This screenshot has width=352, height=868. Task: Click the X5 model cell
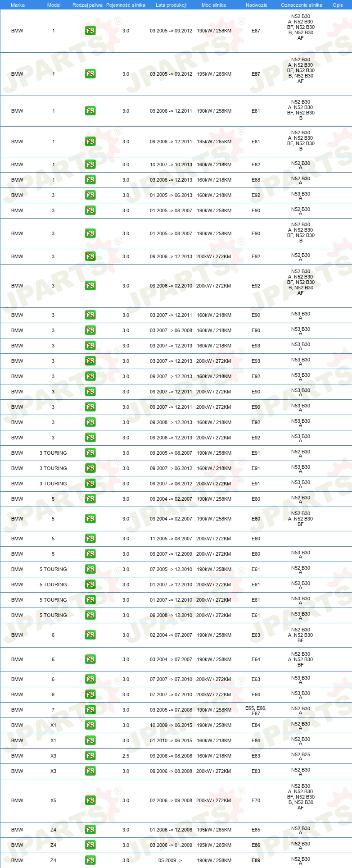point(53,800)
